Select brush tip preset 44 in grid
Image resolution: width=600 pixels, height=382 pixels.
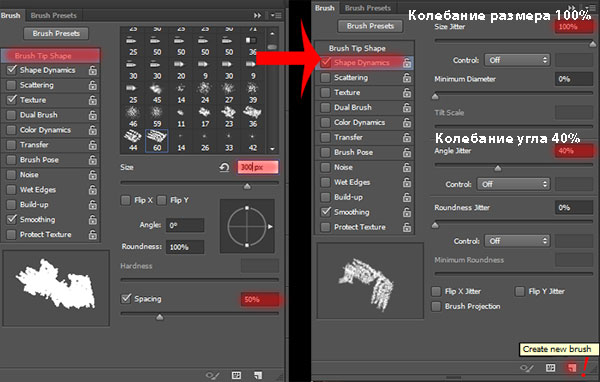pos(133,140)
